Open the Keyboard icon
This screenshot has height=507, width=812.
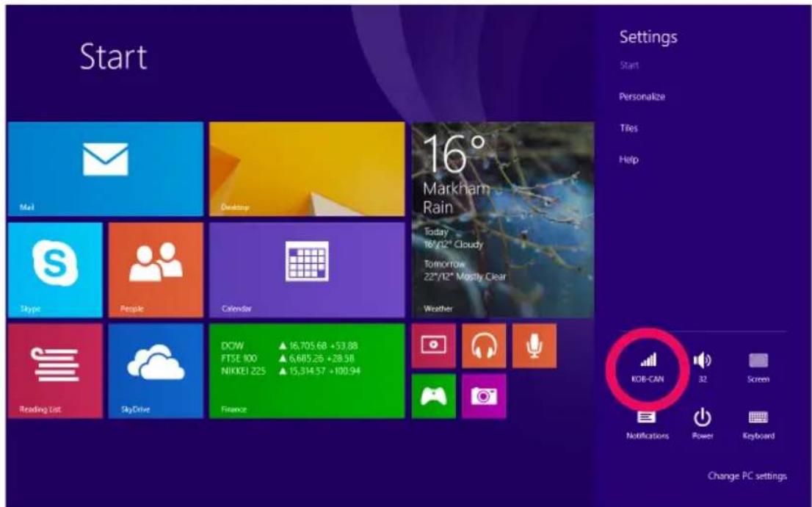758,425
